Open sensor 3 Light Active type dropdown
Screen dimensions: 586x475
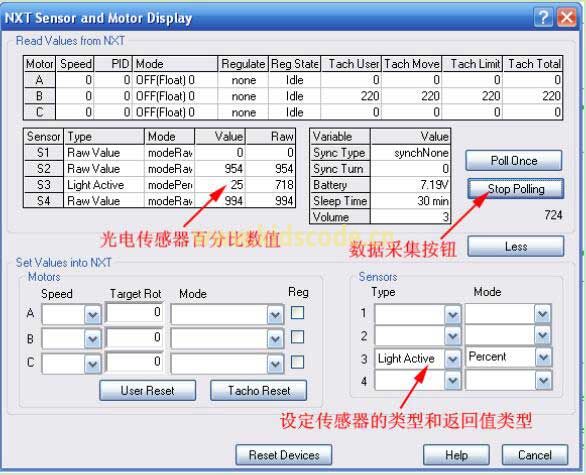click(453, 359)
